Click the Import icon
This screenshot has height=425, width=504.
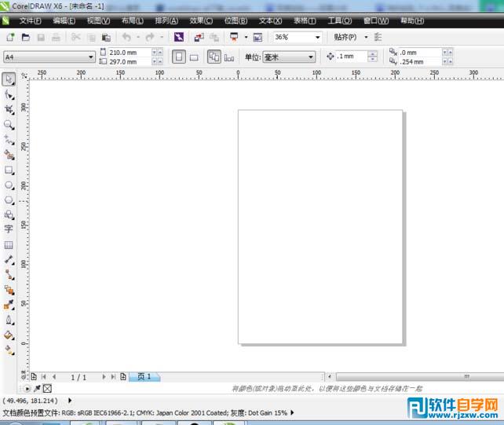click(199, 38)
